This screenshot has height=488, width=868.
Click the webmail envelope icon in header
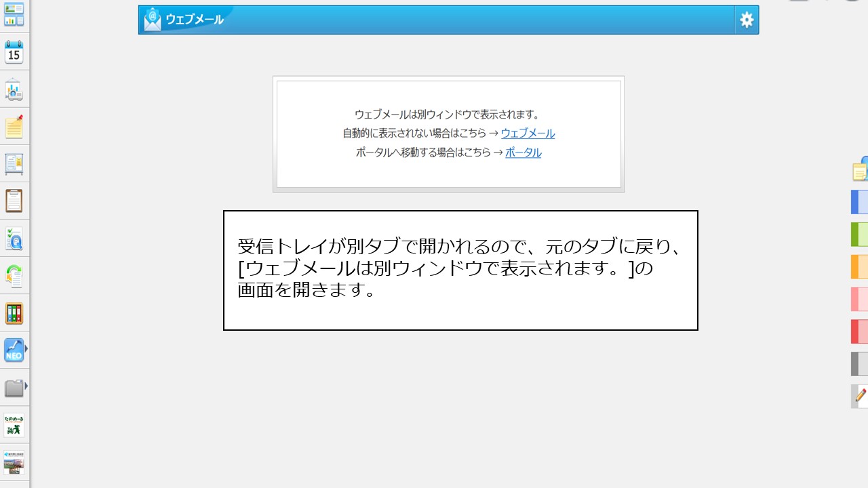point(153,20)
